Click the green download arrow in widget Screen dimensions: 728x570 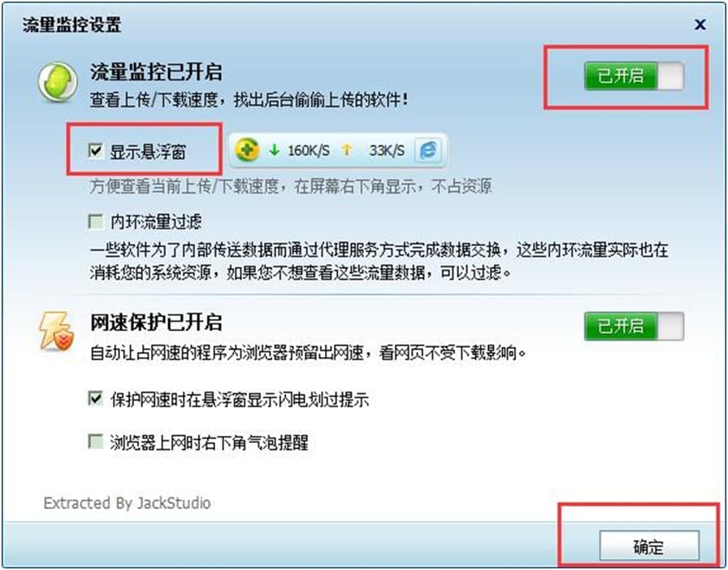coord(275,150)
